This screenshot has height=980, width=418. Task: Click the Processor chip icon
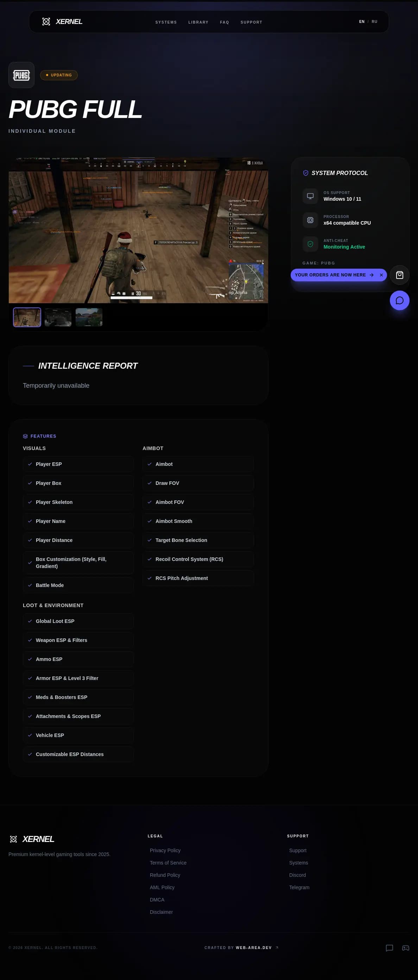310,220
